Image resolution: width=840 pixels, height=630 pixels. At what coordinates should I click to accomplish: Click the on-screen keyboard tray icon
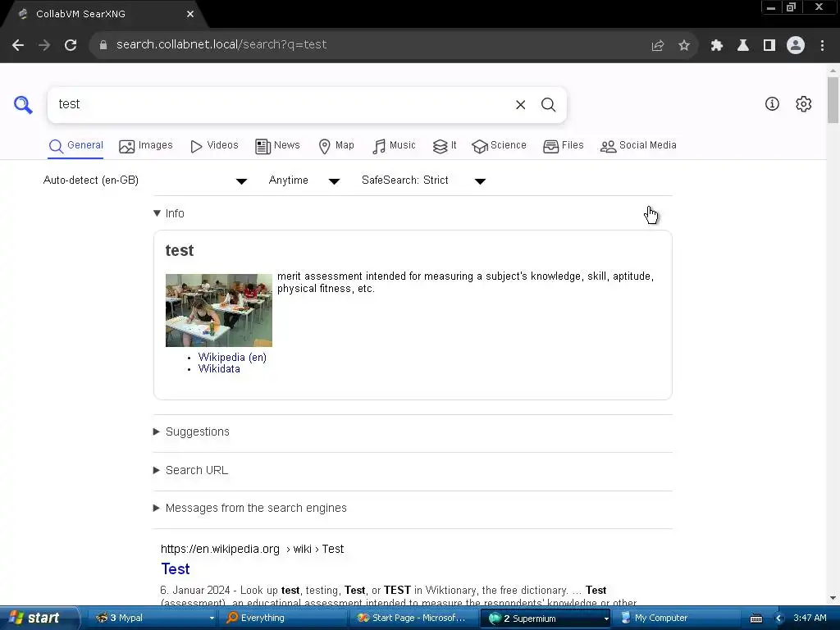756,619
